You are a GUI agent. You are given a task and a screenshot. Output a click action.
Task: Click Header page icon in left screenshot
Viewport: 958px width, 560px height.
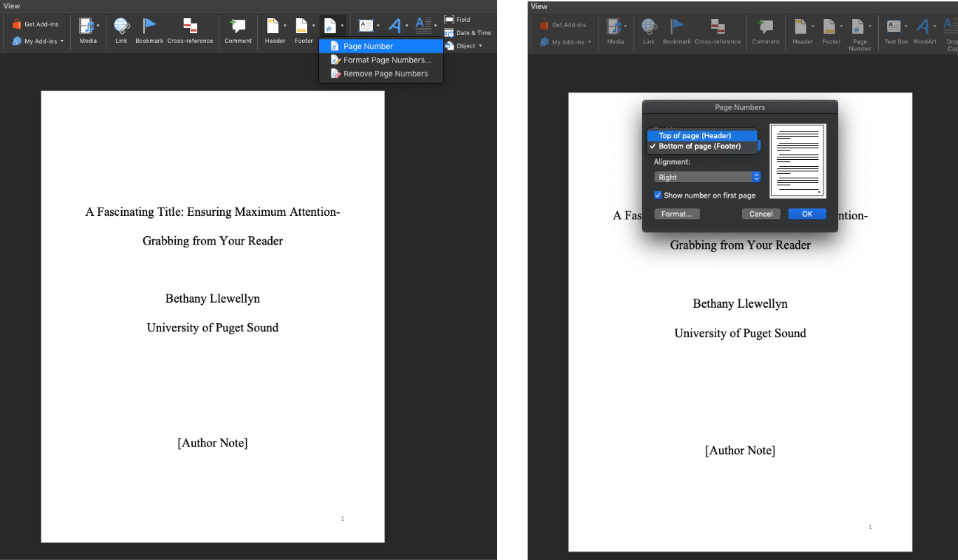pyautogui.click(x=273, y=26)
